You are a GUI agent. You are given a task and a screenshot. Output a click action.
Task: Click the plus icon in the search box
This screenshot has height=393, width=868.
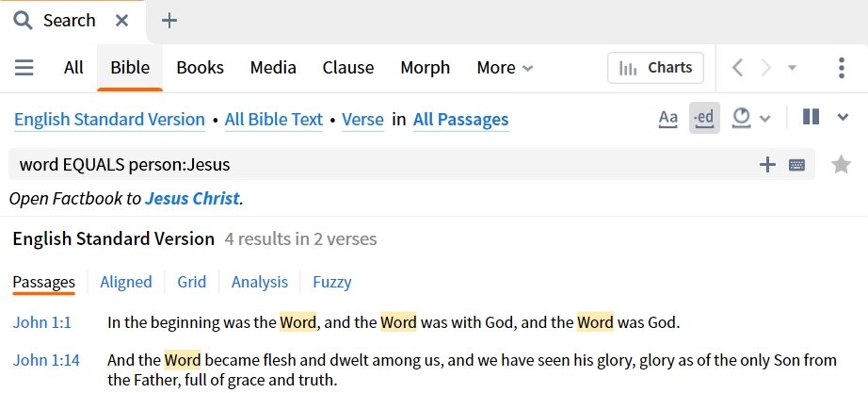pyautogui.click(x=767, y=165)
